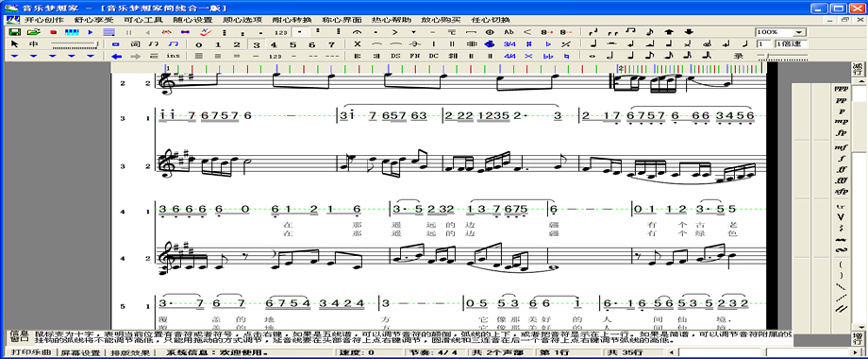Viewport: 868px width, 359px height.
Task: Select the fff dynamic marking in side panel
Action: (842, 180)
